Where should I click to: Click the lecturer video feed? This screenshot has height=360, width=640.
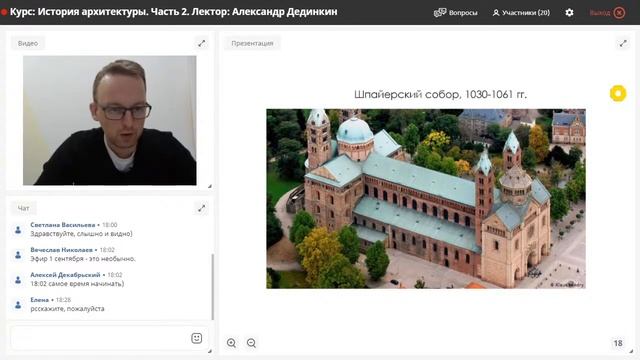coord(109,120)
